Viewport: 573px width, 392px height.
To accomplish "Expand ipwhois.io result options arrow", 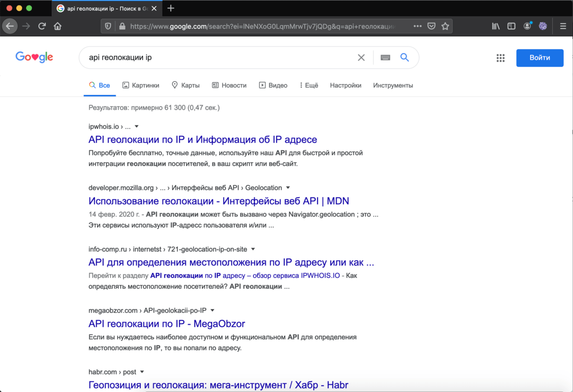I will pos(137,127).
